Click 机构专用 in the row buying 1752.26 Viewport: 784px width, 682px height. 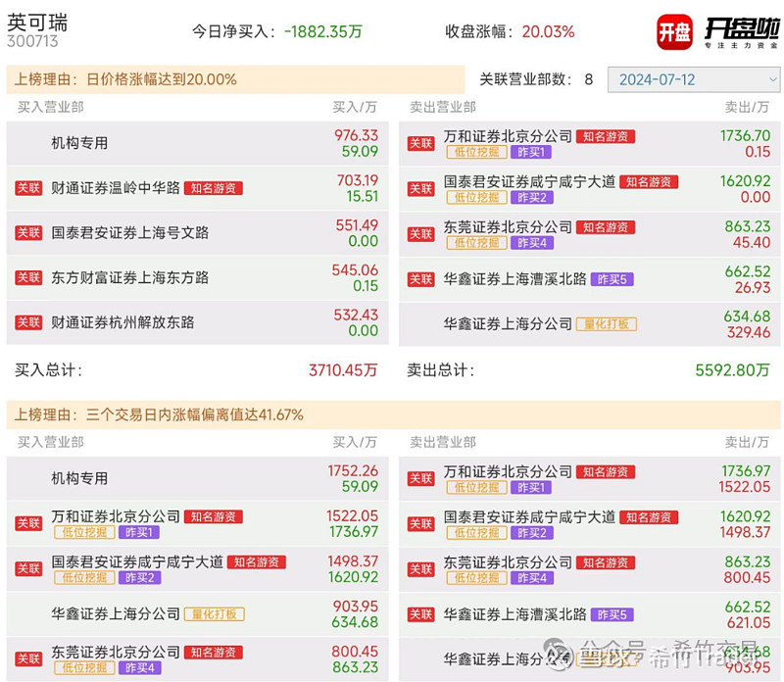[80, 479]
